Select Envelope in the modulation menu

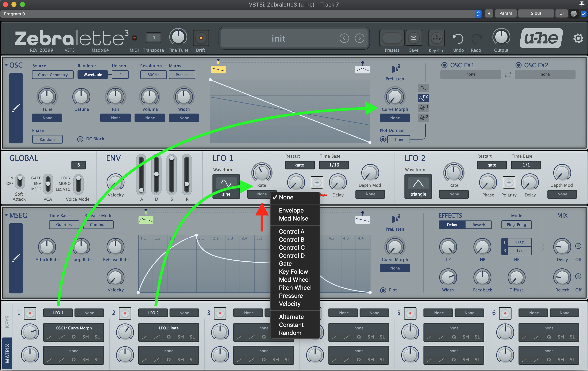pos(291,210)
